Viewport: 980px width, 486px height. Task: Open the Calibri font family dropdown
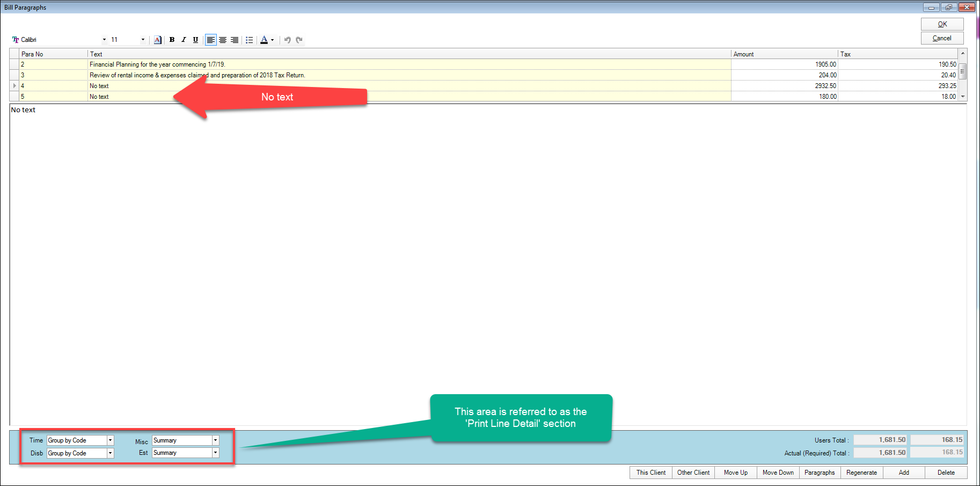[104, 39]
